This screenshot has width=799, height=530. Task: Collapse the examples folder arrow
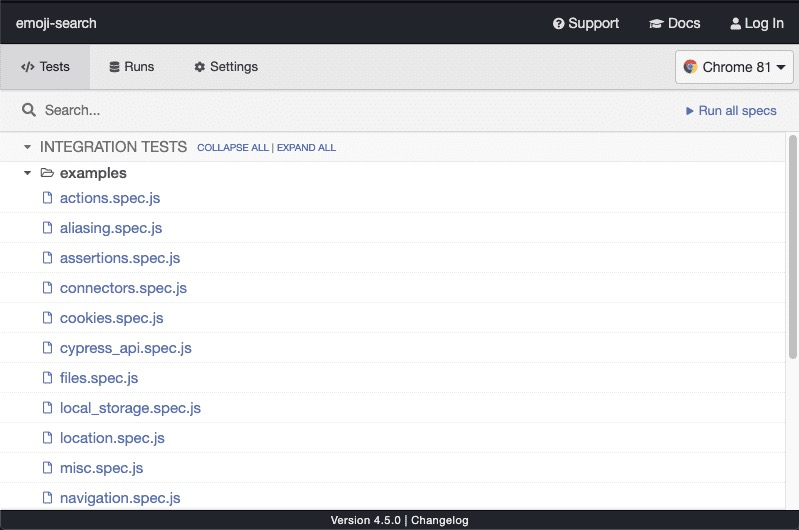[x=28, y=173]
